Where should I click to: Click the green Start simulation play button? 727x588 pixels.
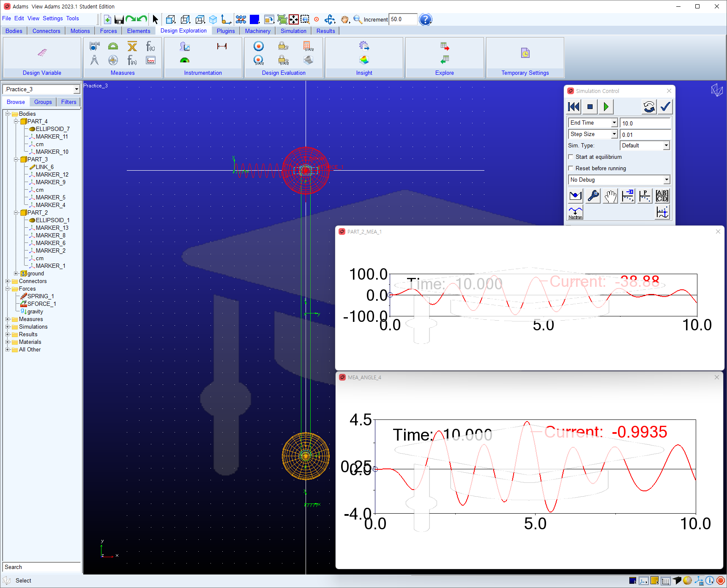606,107
